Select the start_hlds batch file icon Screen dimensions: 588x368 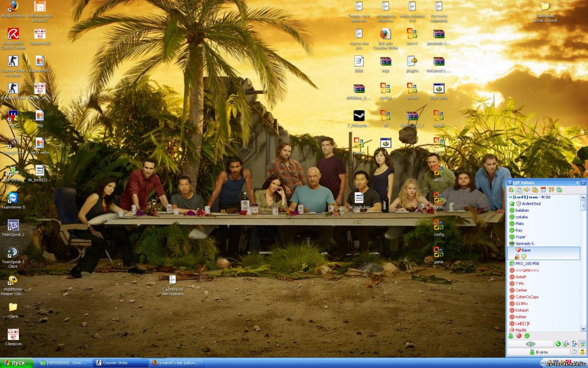tap(439, 91)
